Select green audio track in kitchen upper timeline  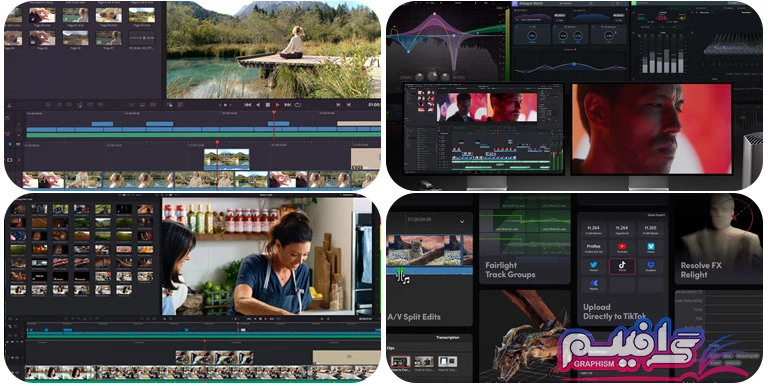click(x=203, y=337)
